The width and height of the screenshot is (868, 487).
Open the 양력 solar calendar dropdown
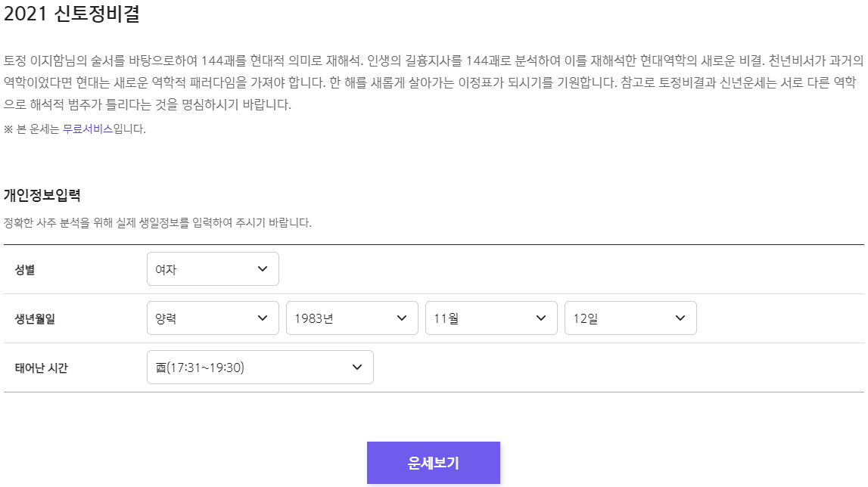(212, 318)
